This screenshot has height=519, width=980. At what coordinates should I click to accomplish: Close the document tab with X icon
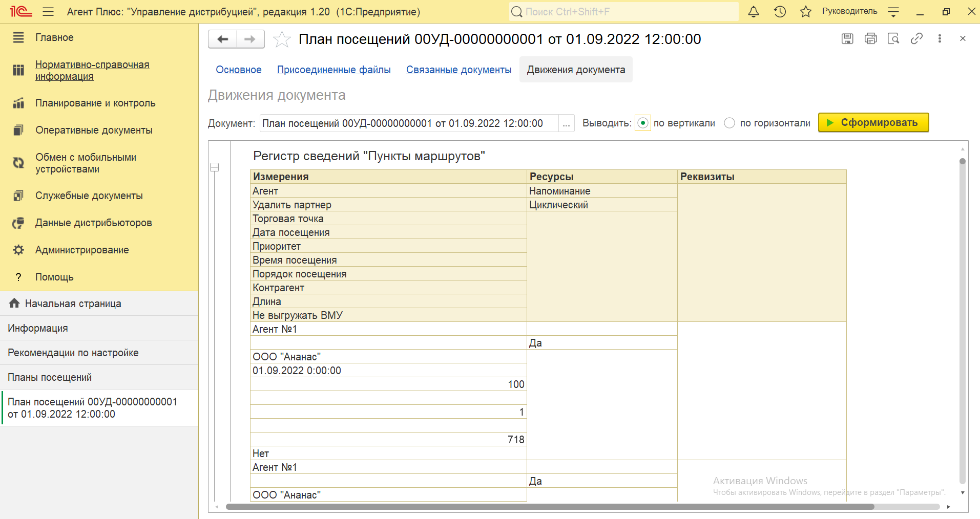(x=963, y=38)
